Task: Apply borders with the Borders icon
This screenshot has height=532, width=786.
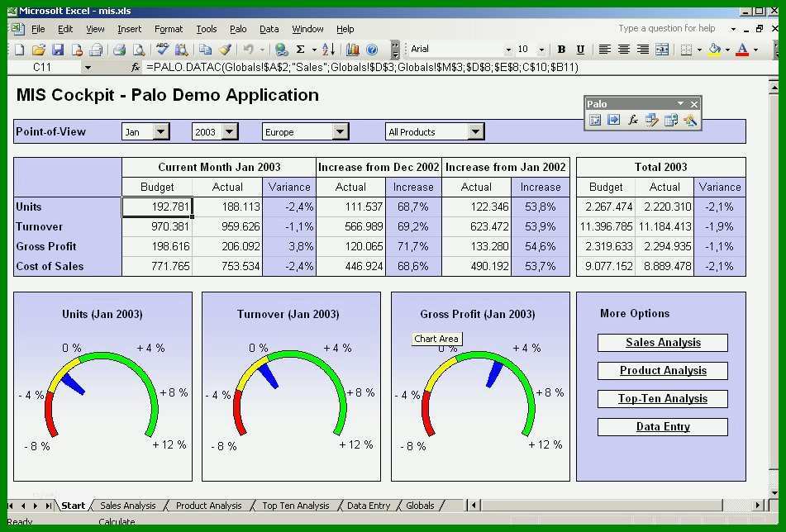Action: (x=686, y=49)
